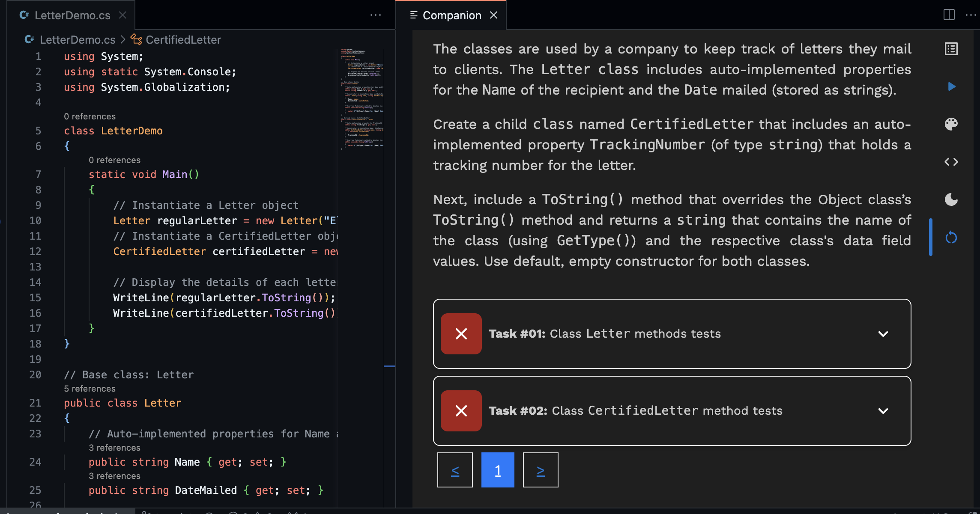Run the tests with the play icon
Screen dimensions: 980x514
click(952, 86)
